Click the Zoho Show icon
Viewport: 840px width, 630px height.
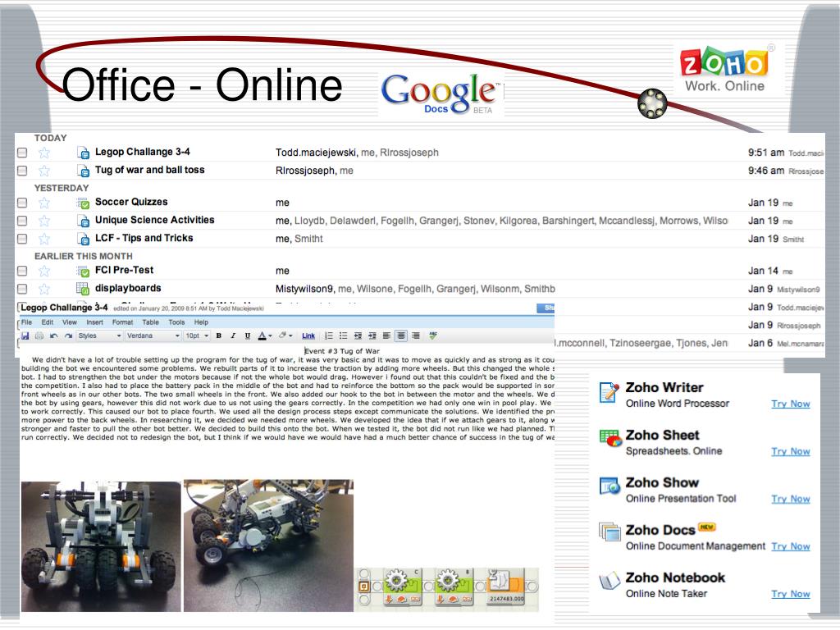(x=609, y=486)
